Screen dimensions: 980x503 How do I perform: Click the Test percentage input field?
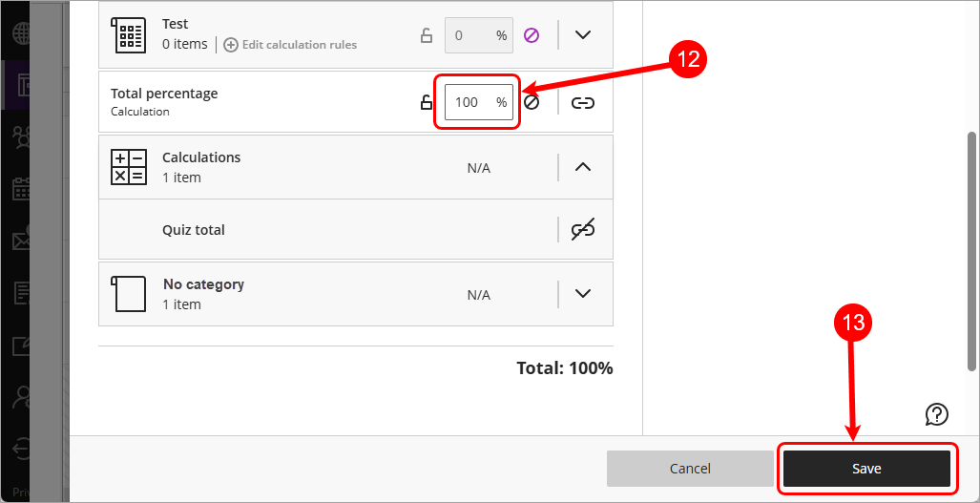pyautogui.click(x=469, y=35)
